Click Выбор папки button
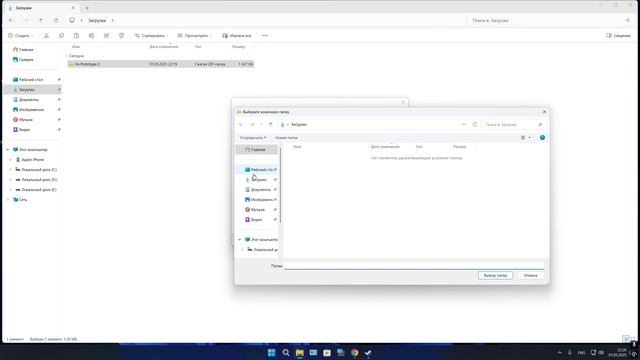This screenshot has width=640, height=360. [495, 276]
